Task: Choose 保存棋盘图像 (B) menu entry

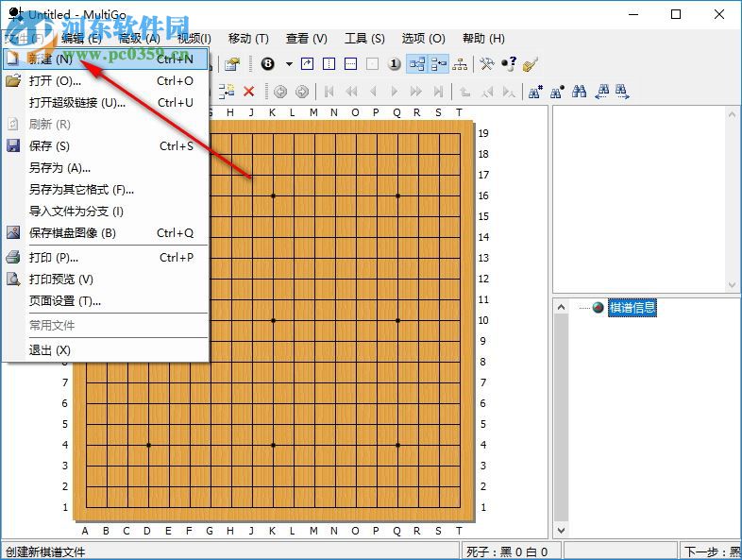Action: click(106, 233)
